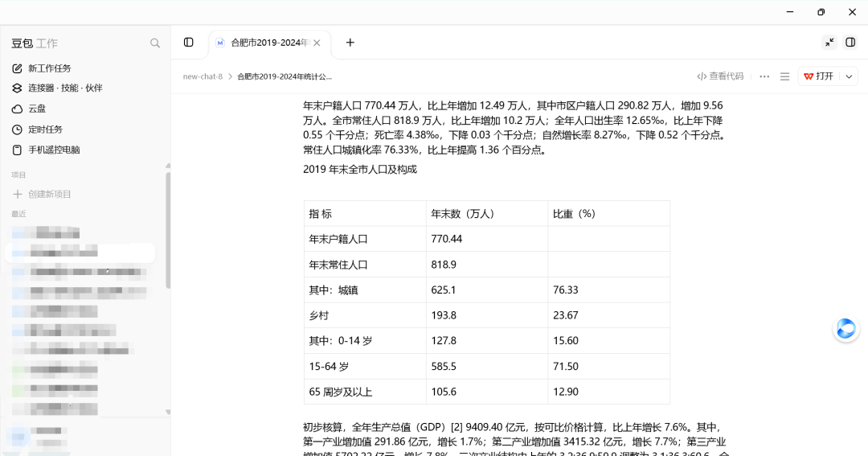868x456 pixels.
Task: Close the 合肥市2019-2024年 tab
Action: click(317, 43)
